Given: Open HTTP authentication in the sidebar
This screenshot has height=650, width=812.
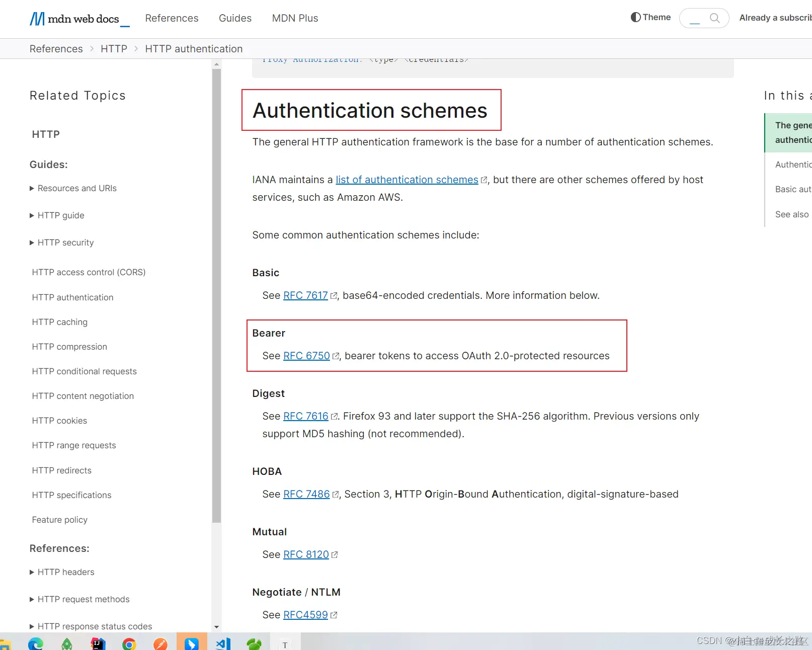Looking at the screenshot, I should [x=72, y=297].
